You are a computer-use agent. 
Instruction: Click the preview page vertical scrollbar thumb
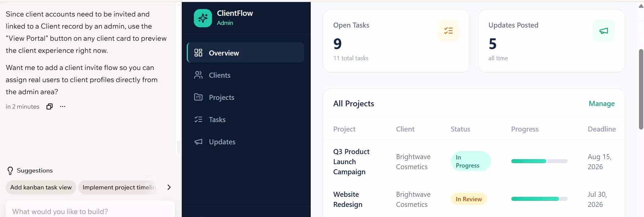641,89
